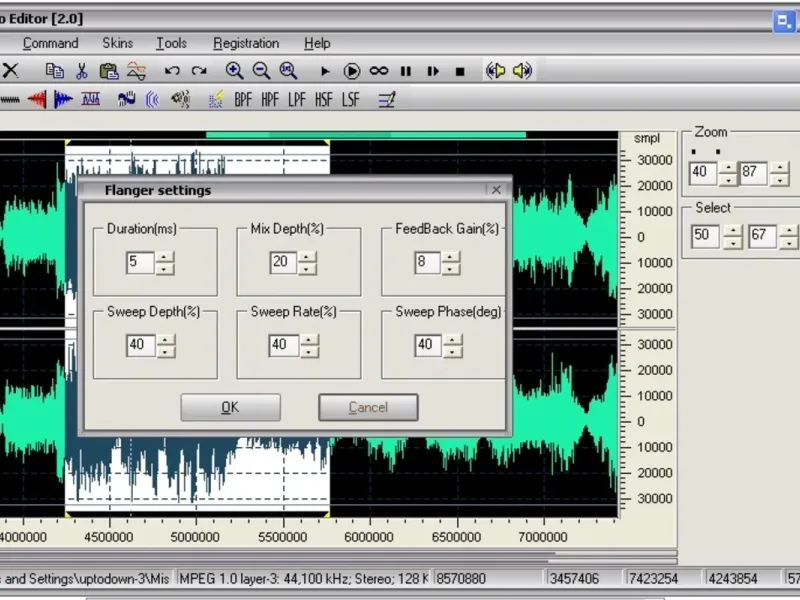Confirm flanger settings with OK
This screenshot has height=600, width=800.
point(230,407)
